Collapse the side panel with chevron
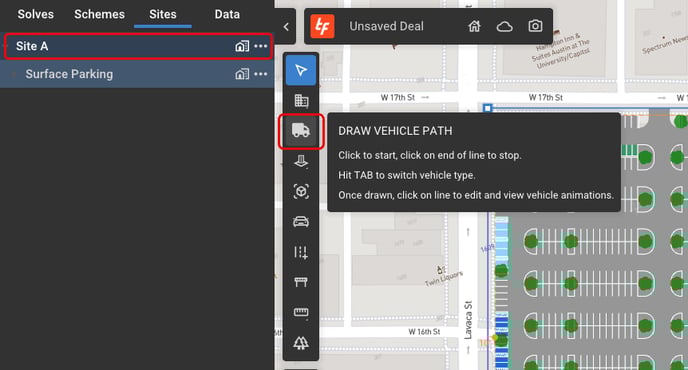Image resolution: width=688 pixels, height=370 pixels. 286,27
